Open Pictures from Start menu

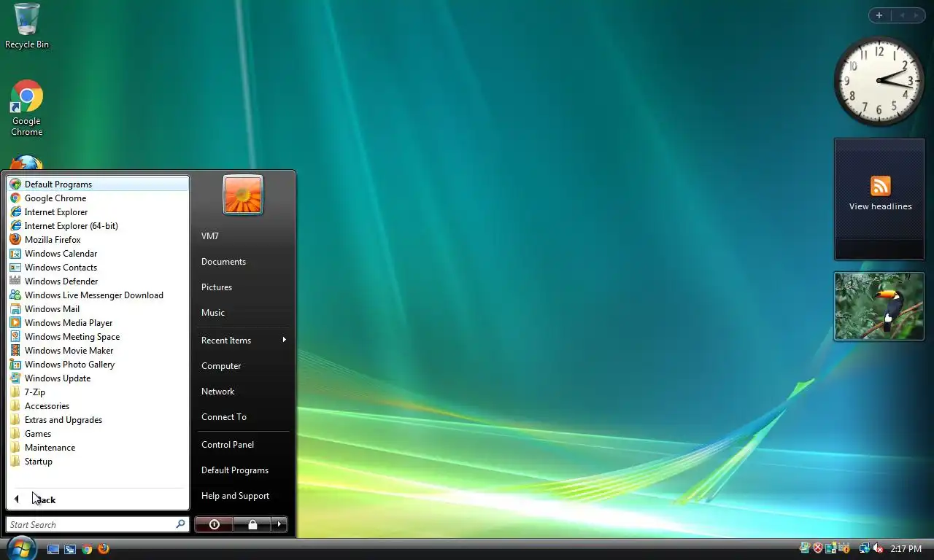tap(243, 287)
